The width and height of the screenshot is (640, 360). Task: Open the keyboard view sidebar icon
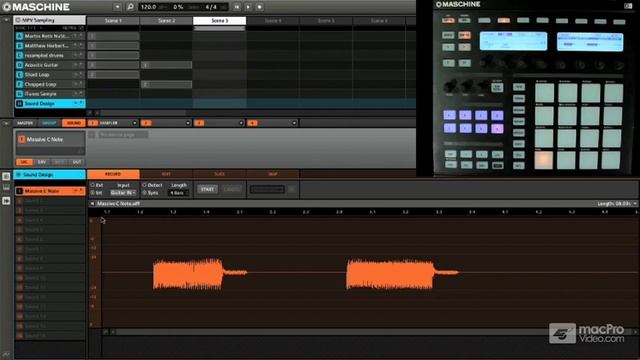(x=6, y=188)
